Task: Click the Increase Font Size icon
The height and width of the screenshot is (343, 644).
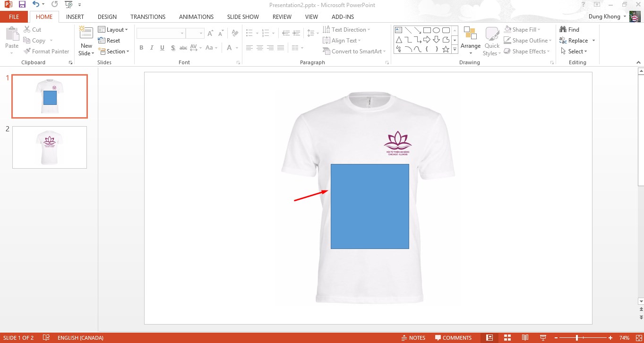Action: pos(211,33)
